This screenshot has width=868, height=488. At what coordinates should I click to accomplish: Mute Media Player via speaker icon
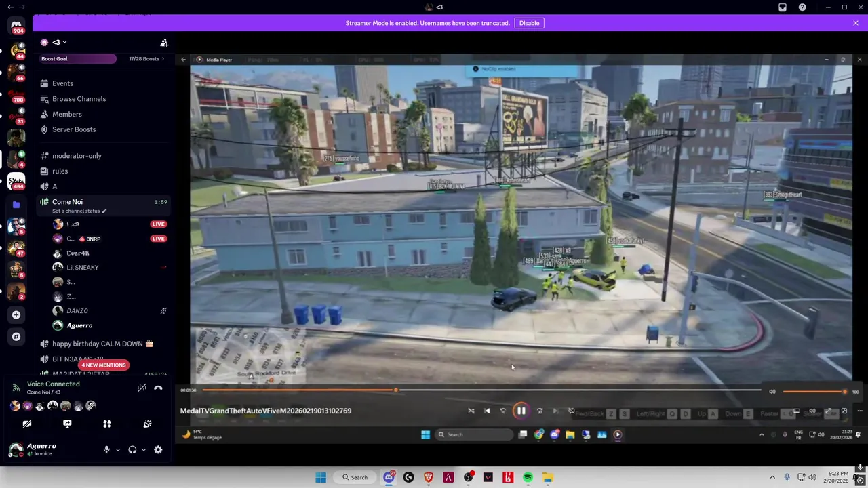click(x=772, y=392)
